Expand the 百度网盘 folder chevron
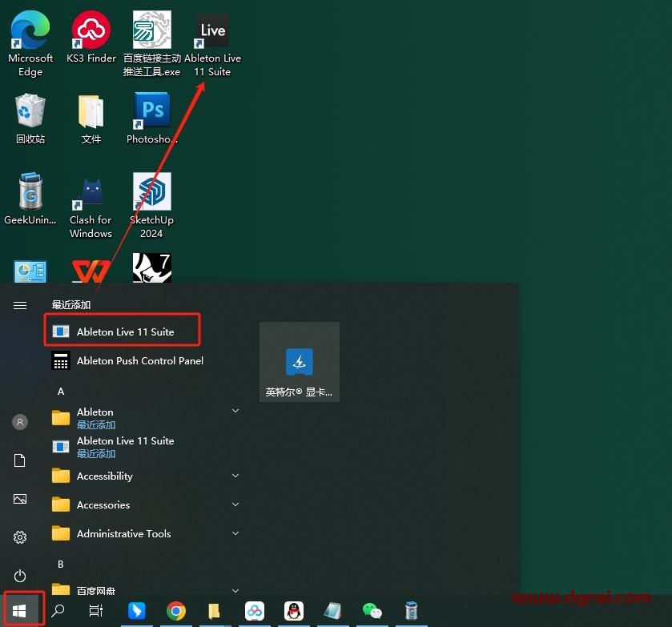Screen dimensions: 672x627 pos(235,590)
